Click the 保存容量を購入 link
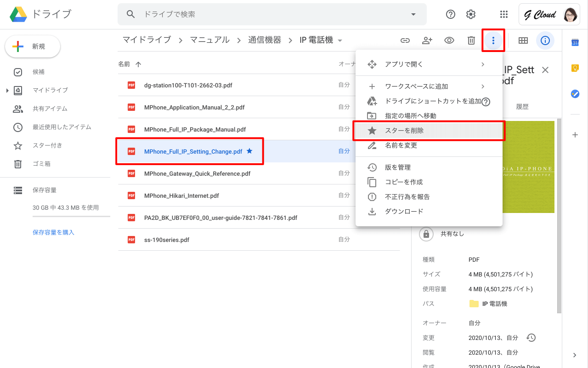This screenshot has height=368, width=588. [x=53, y=232]
